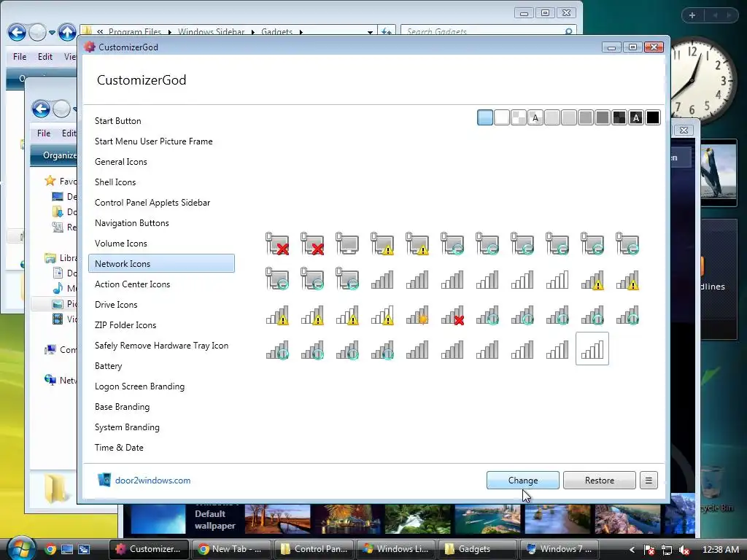
Task: Switch to Control Panel taskbar button
Action: 314,549
